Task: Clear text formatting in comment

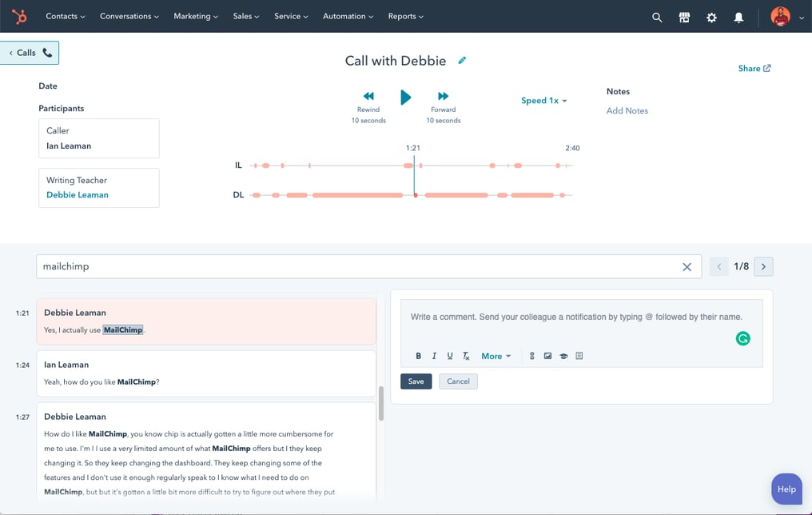Action: click(466, 356)
